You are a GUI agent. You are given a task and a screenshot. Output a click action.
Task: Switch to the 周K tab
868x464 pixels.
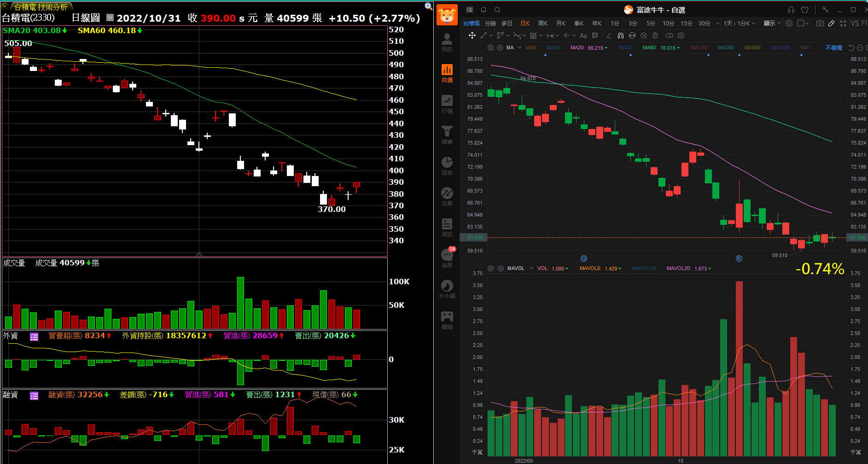(x=543, y=23)
